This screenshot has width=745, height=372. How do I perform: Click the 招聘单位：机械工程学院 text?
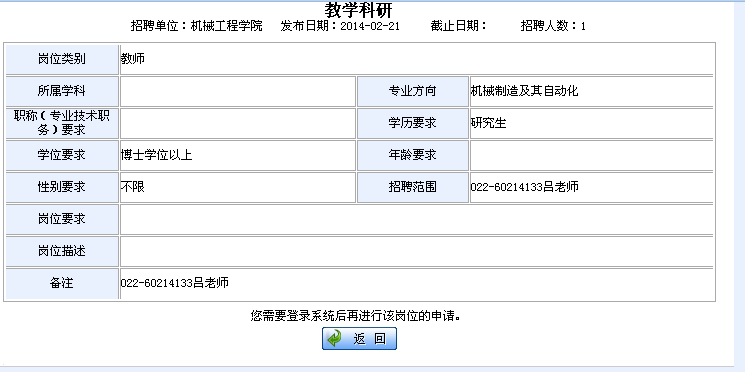pos(197,26)
